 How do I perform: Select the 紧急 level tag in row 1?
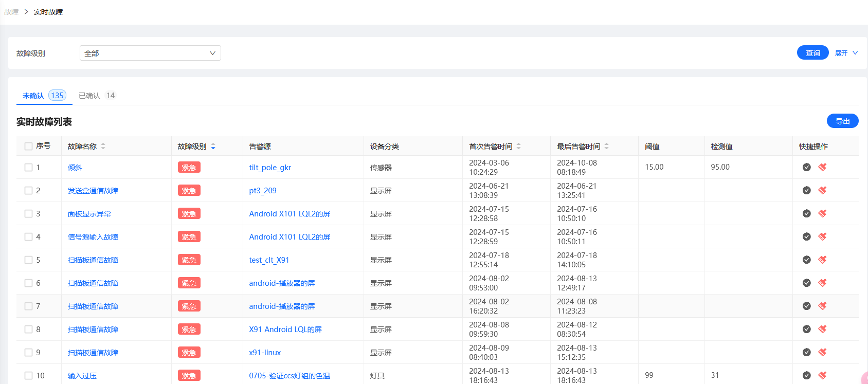pos(189,168)
